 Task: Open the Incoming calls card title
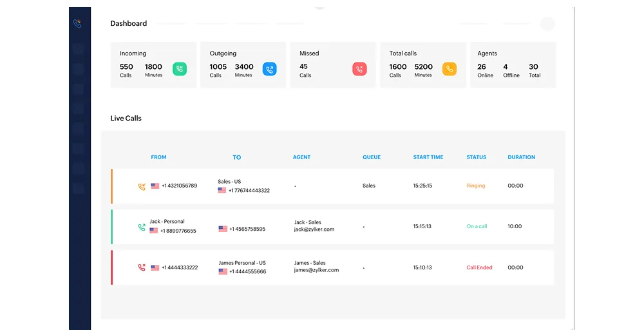pyautogui.click(x=133, y=53)
